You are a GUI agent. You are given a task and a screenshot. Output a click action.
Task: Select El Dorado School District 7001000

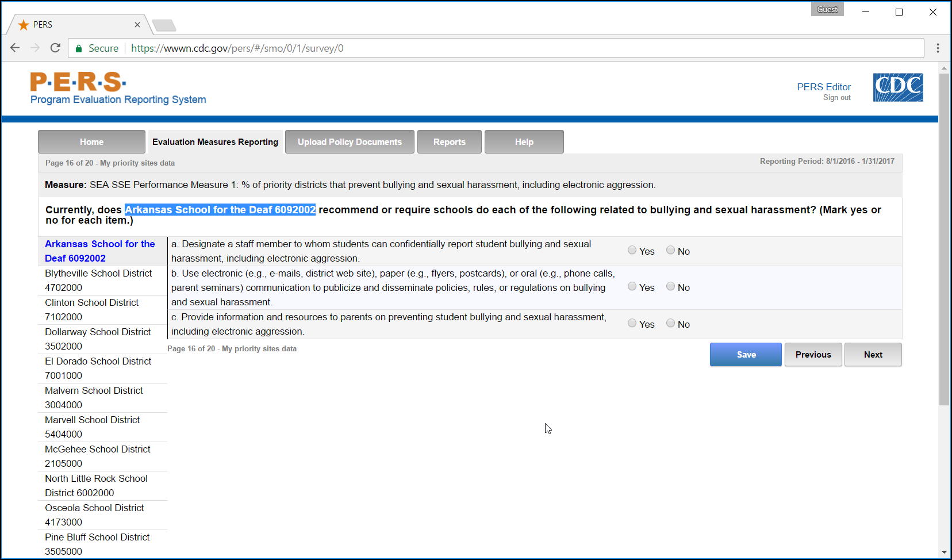tap(103, 369)
